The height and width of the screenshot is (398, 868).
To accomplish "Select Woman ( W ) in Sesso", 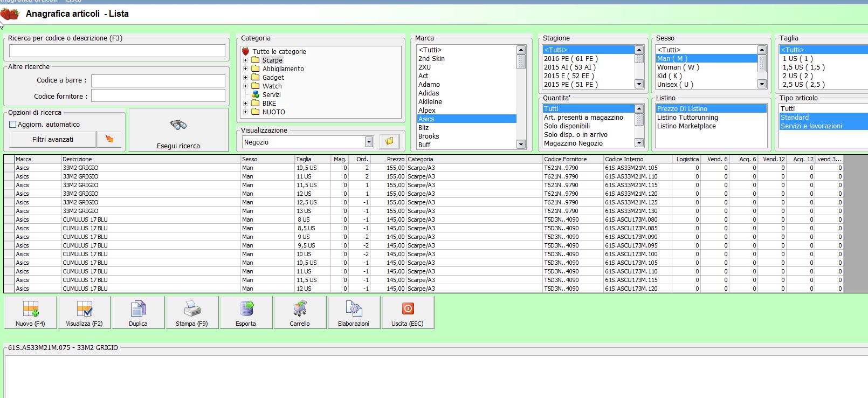I will pos(706,67).
